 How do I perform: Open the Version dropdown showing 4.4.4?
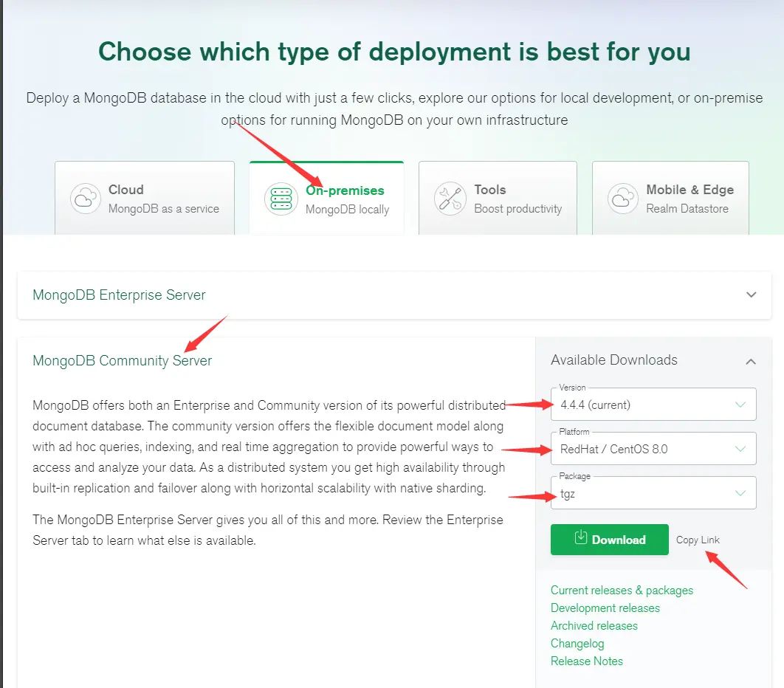(653, 405)
